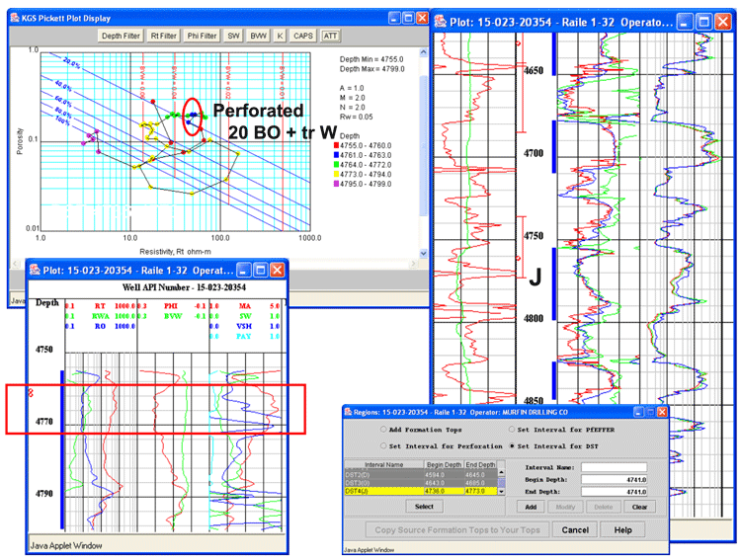Click the 4700 depth label in large plot
741x560 pixels.
(x=534, y=153)
